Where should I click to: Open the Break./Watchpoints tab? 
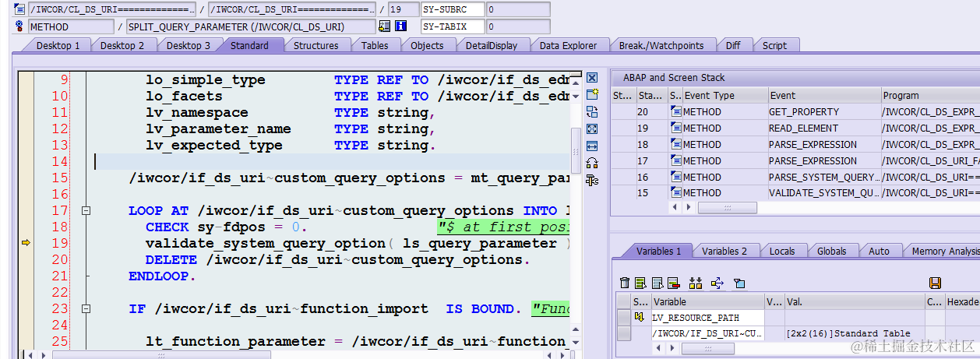661,45
